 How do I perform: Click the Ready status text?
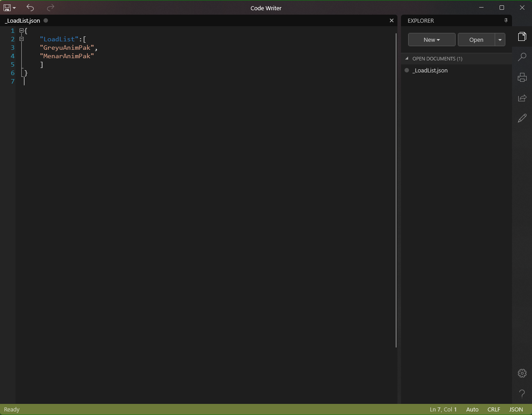tap(12, 409)
